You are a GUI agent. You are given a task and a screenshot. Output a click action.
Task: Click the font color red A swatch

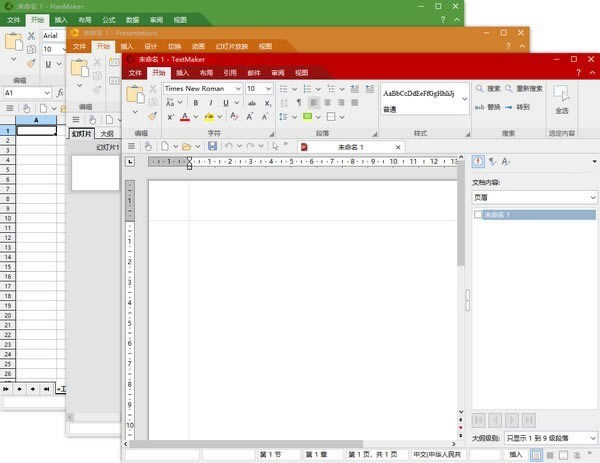[x=185, y=118]
